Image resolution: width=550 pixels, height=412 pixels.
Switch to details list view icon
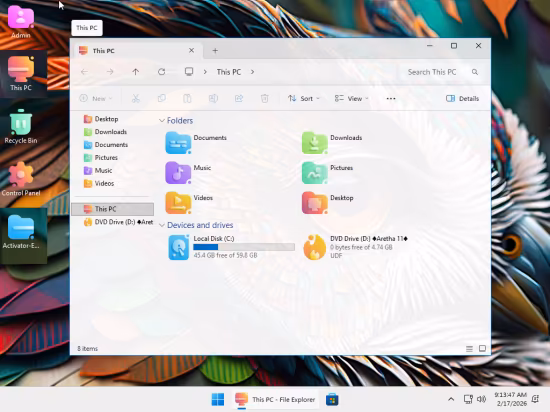(x=469, y=349)
